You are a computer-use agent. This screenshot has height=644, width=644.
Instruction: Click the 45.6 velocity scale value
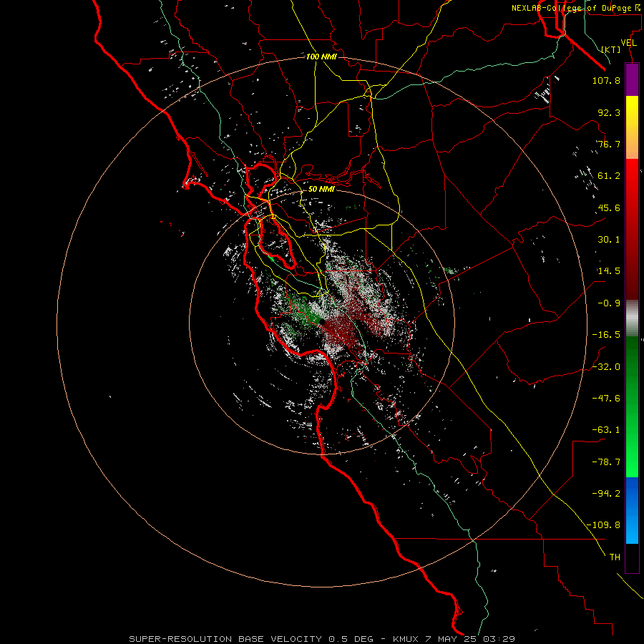tap(609, 208)
